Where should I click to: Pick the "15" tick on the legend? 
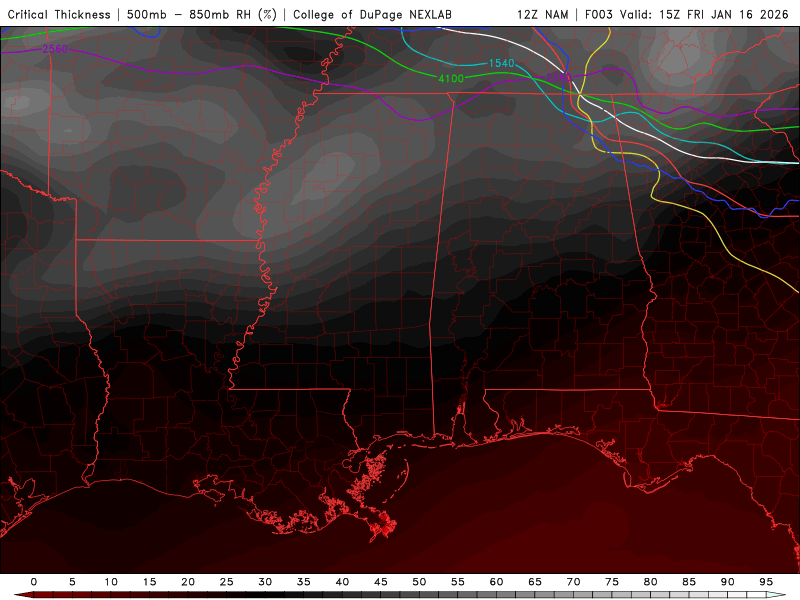149,582
